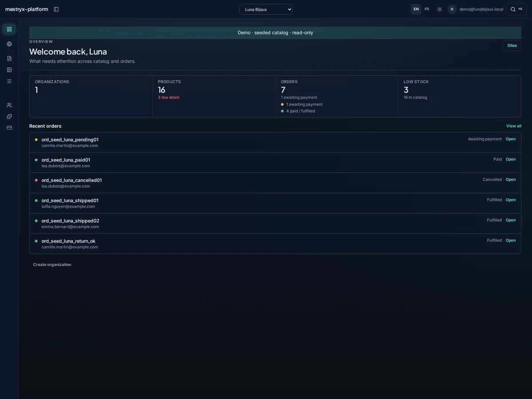This screenshot has width=532, height=399.
Task: Open the image media icon in sidebar
Action: (9, 70)
